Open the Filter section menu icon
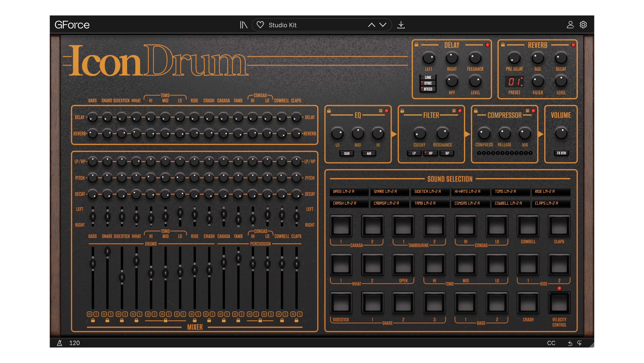The width and height of the screenshot is (644, 363). [x=454, y=111]
